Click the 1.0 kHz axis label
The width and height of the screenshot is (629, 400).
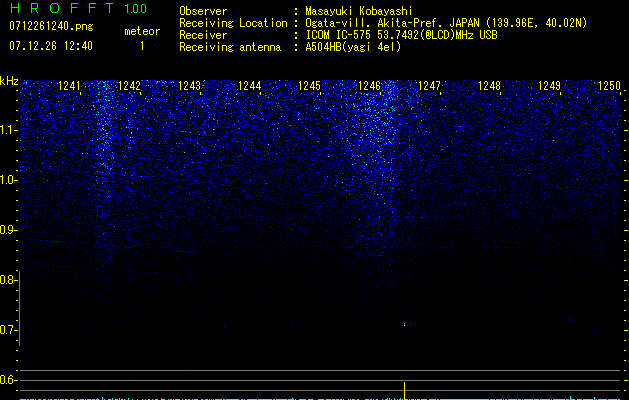[x=8, y=180]
